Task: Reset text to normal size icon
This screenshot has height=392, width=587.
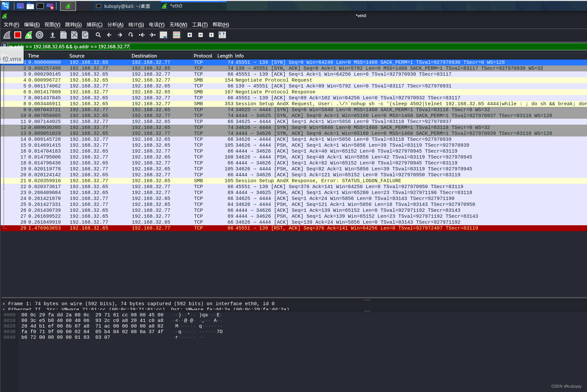Action: (x=211, y=35)
